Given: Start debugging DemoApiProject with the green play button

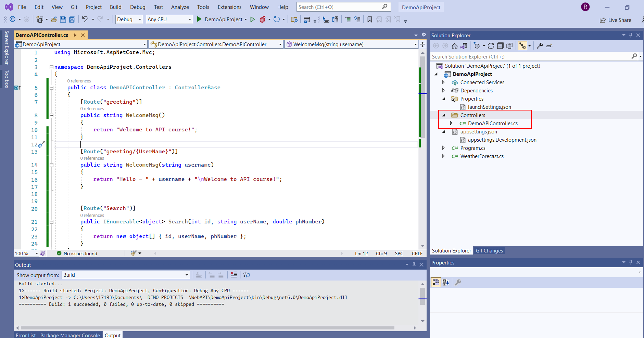Looking at the screenshot, I should pos(199,19).
